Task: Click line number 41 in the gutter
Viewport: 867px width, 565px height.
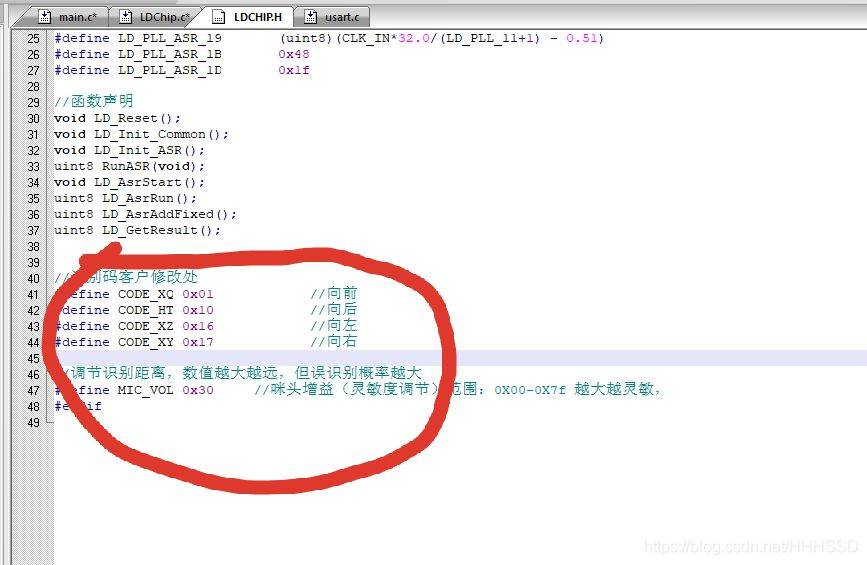Action: point(32,294)
